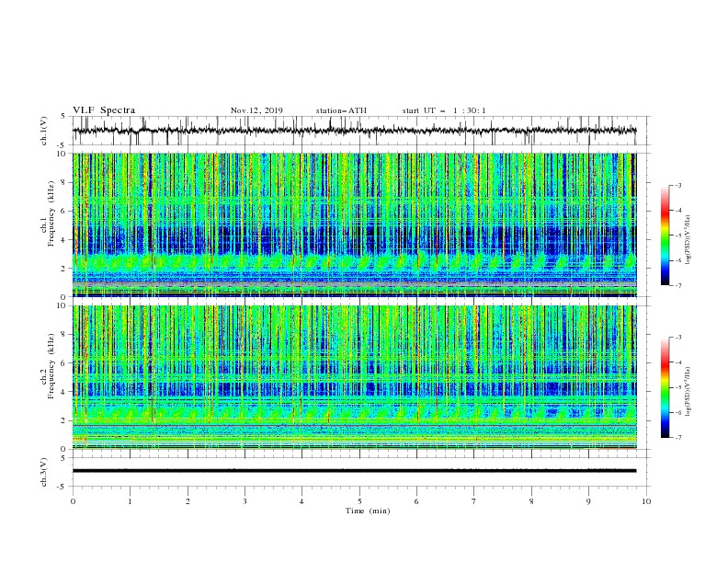Click the "8" kHz tick on ch.2 frequency axis
Viewport: 728px width, 563px height.
64,335
